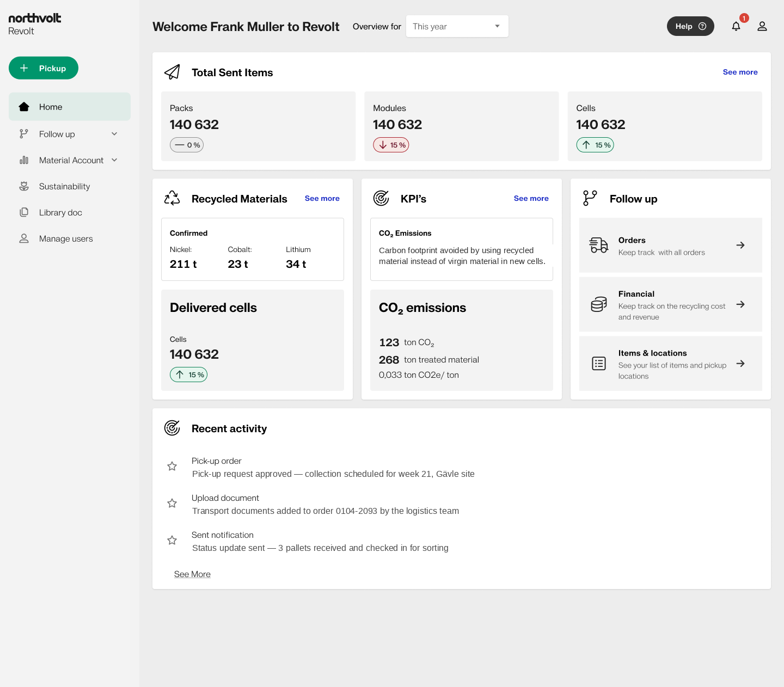The height and width of the screenshot is (687, 784).
Task: Click the Items & locations list icon
Action: coord(599,364)
